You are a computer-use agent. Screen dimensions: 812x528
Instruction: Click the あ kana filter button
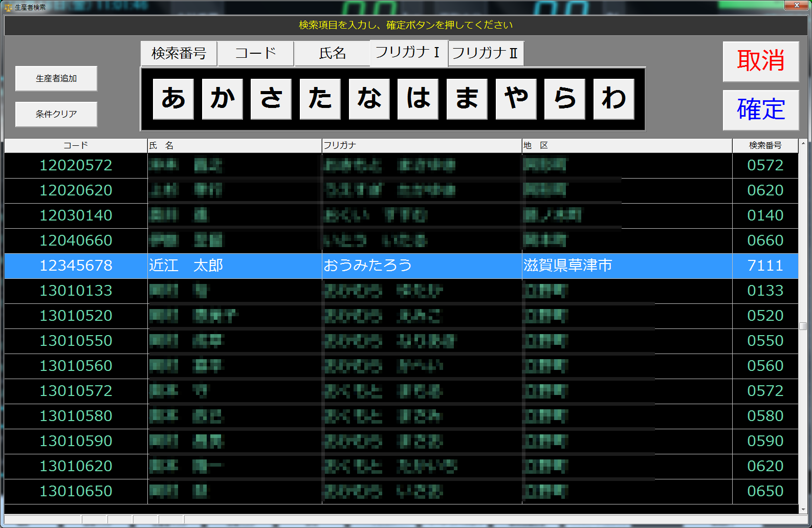click(x=173, y=99)
